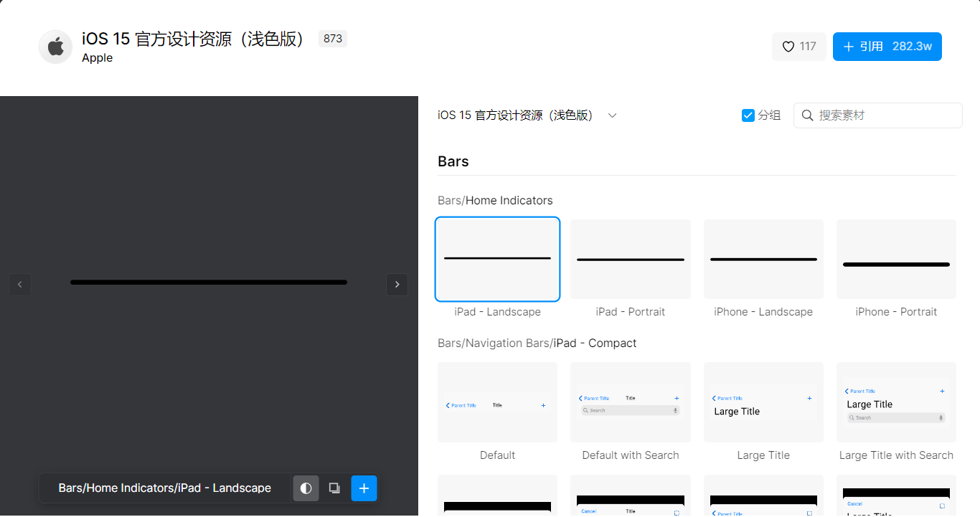Select the Default with Search thumbnail
This screenshot has height=517, width=980.
(x=631, y=402)
